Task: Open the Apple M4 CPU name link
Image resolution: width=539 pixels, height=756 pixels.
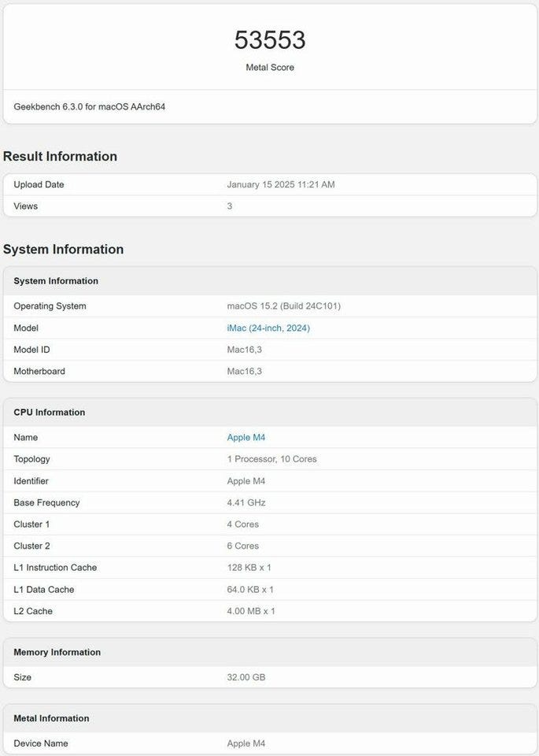Action: point(246,437)
